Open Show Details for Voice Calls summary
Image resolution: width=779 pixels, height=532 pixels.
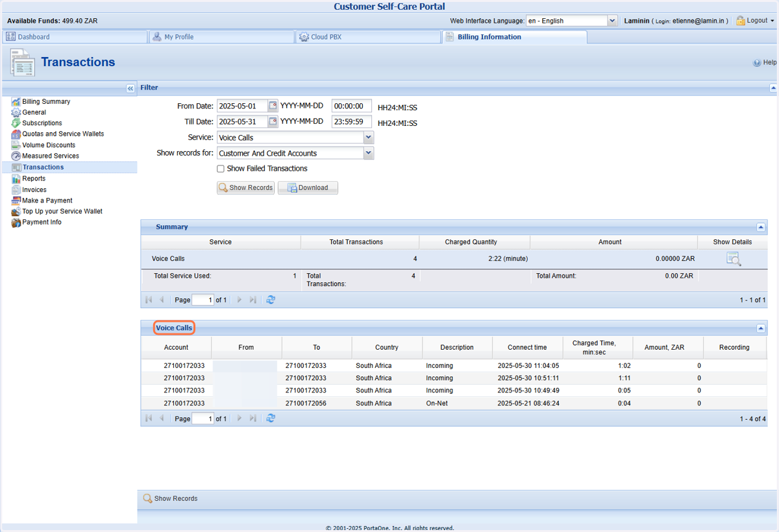coord(734,260)
